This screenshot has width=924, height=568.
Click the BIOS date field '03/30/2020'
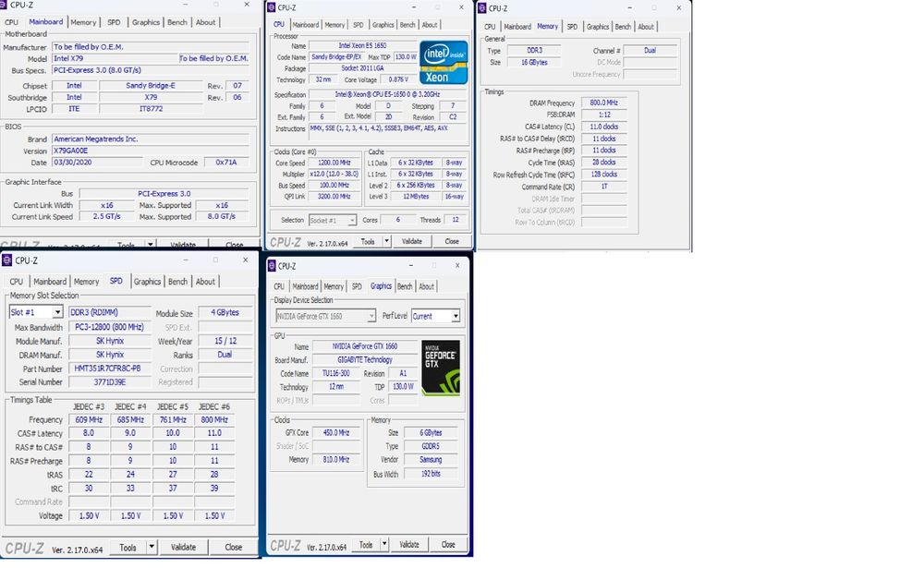97,162
